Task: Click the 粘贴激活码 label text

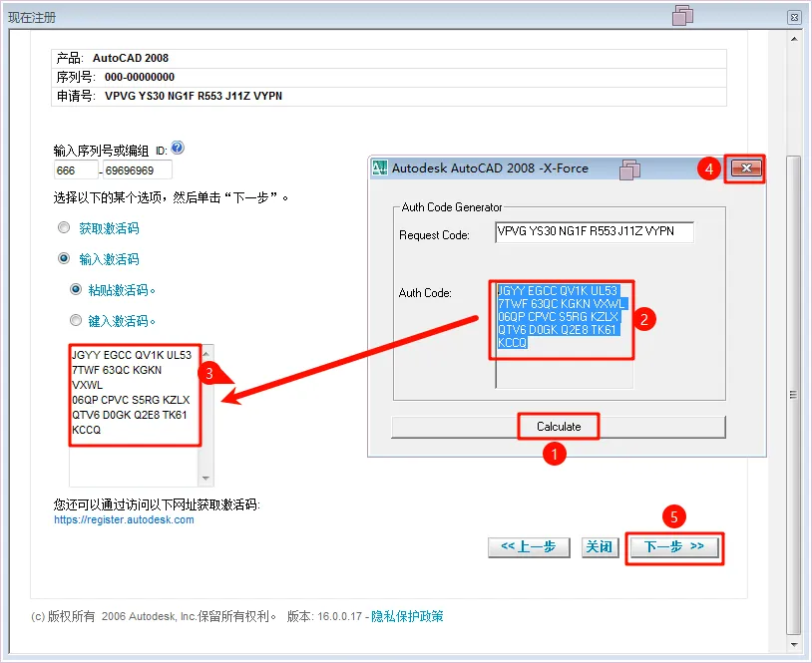Action: [x=120, y=290]
